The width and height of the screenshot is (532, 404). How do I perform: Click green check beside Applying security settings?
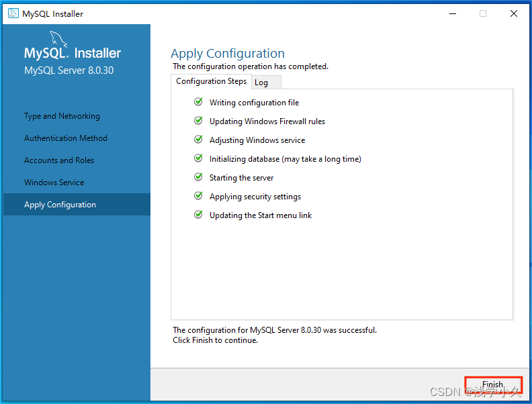click(198, 195)
